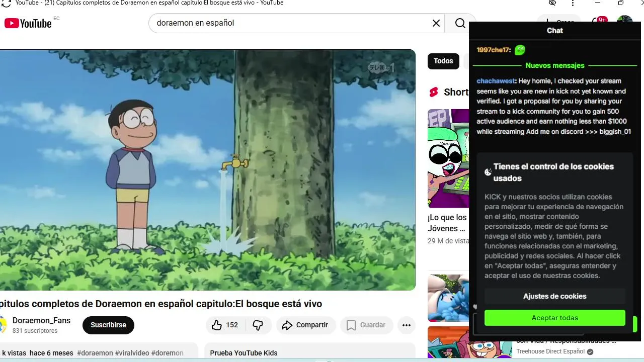
Task: Click the '29 M de vistas' text
Action: [x=448, y=241]
